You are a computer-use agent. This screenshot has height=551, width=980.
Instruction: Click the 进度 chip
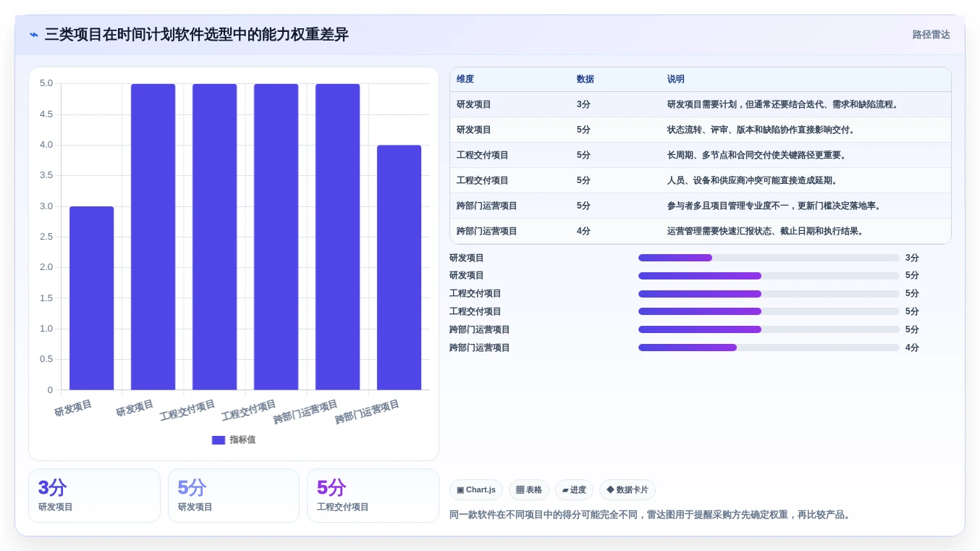pos(574,490)
